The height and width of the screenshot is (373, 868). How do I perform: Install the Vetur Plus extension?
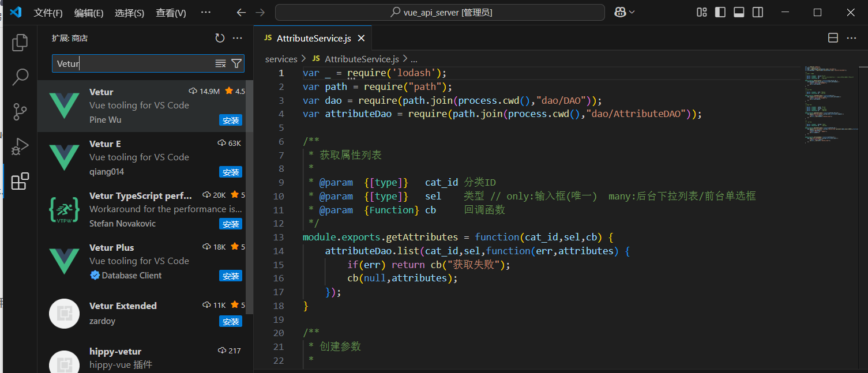tap(230, 276)
